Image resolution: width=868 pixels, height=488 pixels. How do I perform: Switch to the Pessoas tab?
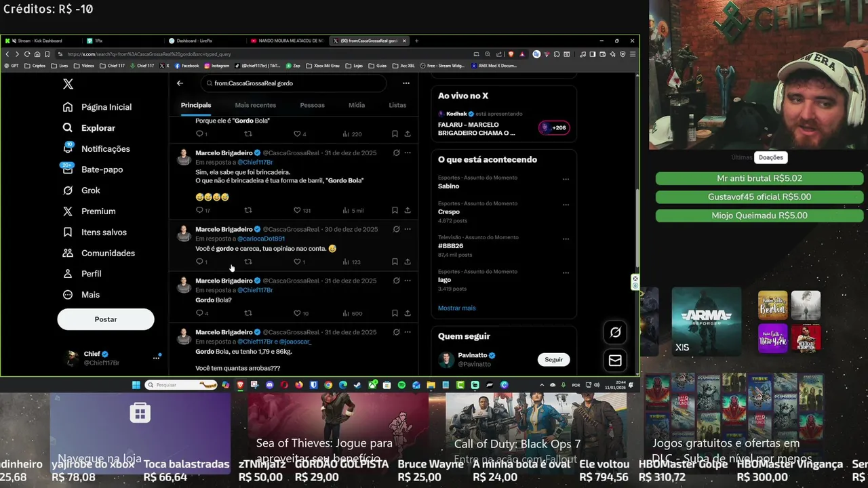tap(312, 105)
